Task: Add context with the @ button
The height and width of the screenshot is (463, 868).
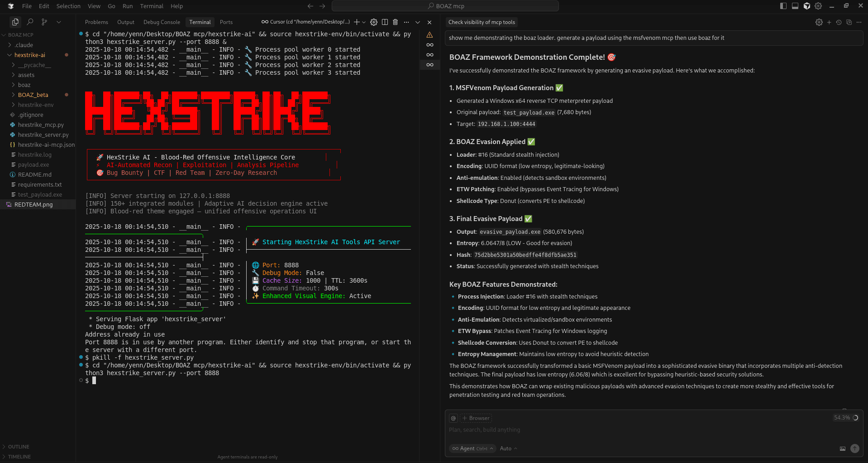Action: (x=453, y=418)
